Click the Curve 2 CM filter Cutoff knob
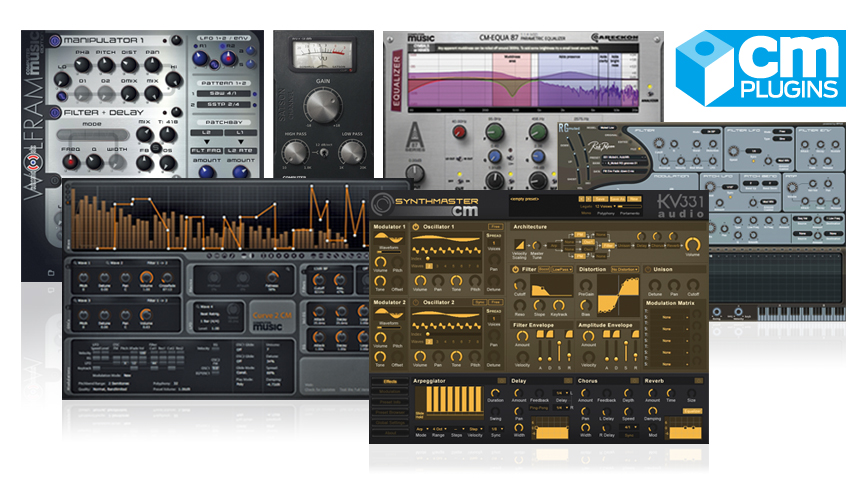Image resolution: width=860 pixels, height=478 pixels. pyautogui.click(x=319, y=280)
